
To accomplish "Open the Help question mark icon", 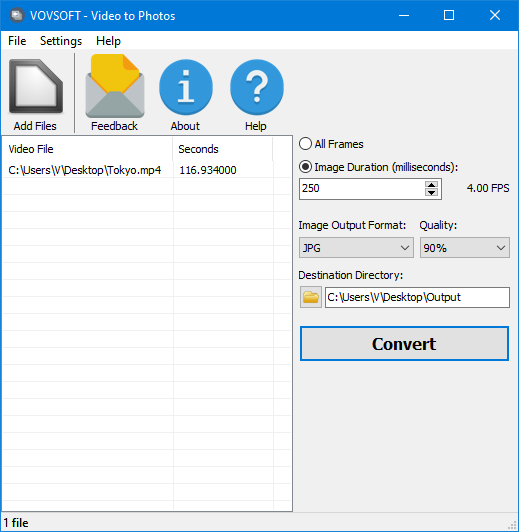I will 256,87.
